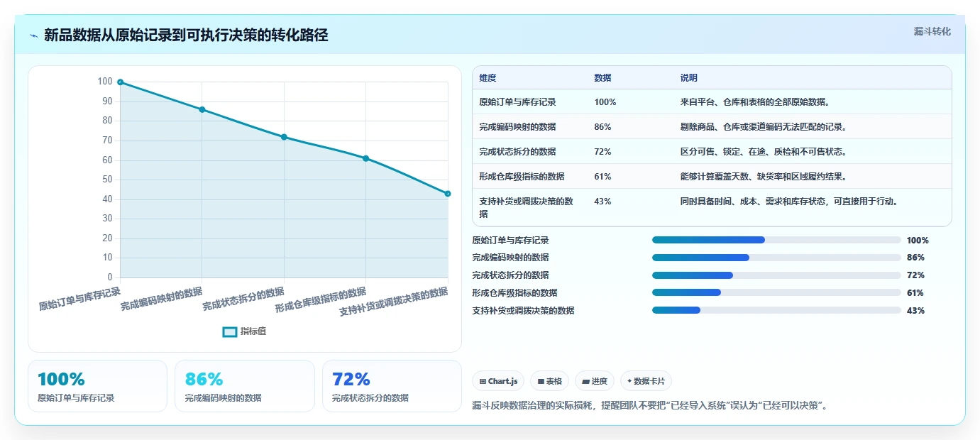The height and width of the screenshot is (440, 980).
Task: Select the Chart.js tag
Action: 498,381
